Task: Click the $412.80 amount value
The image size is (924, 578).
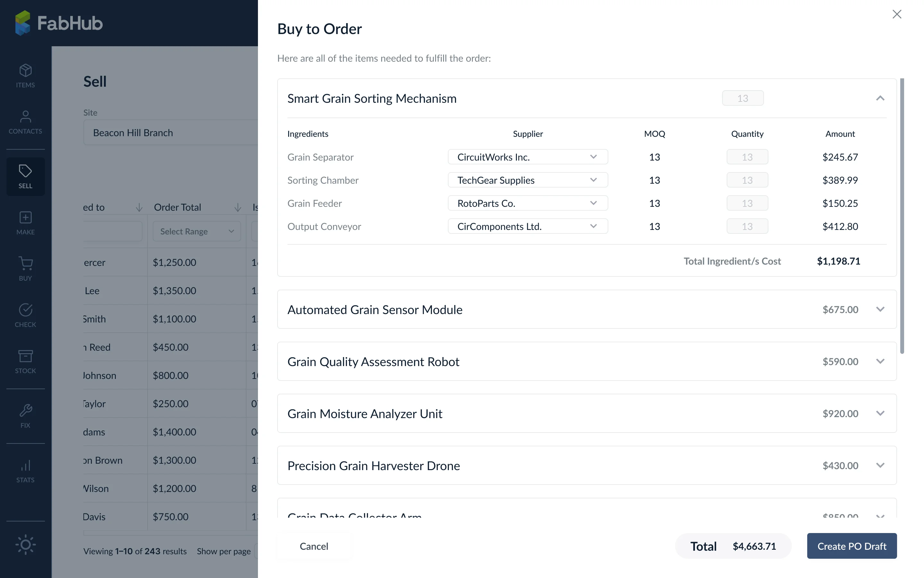Action: (840, 226)
